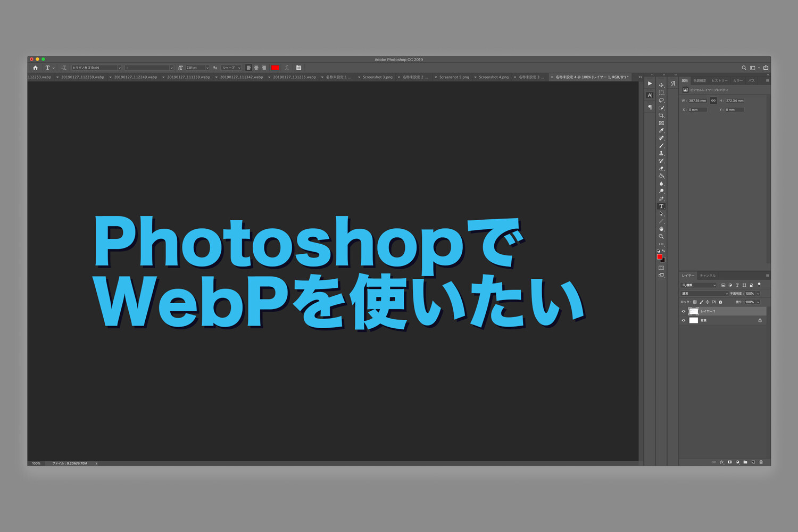The height and width of the screenshot is (532, 798).
Task: Toggle lock all for layer
Action: click(x=720, y=302)
